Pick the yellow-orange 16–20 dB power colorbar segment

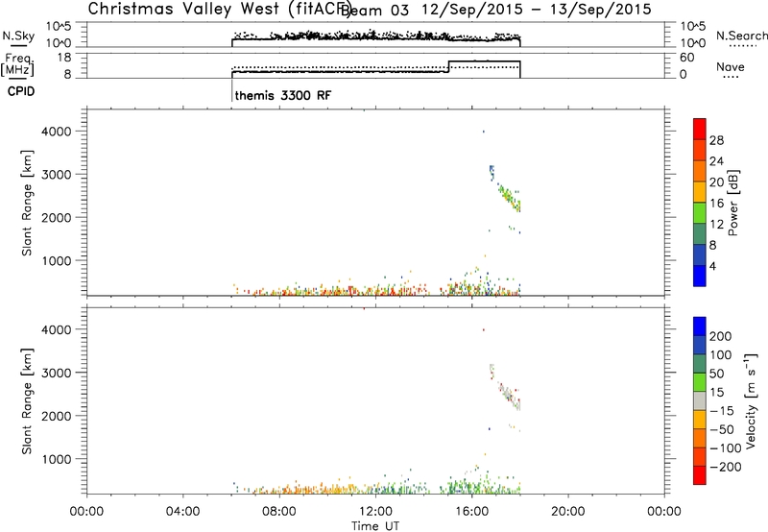pos(700,192)
